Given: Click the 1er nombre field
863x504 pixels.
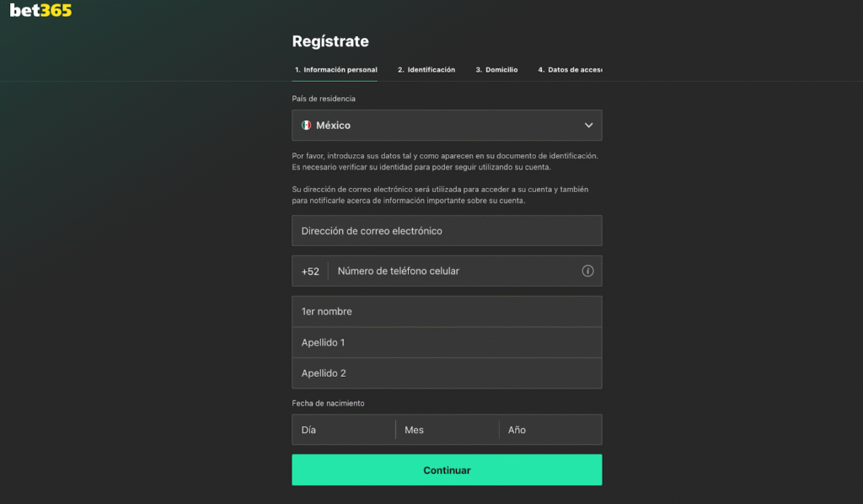Looking at the screenshot, I should click(447, 311).
